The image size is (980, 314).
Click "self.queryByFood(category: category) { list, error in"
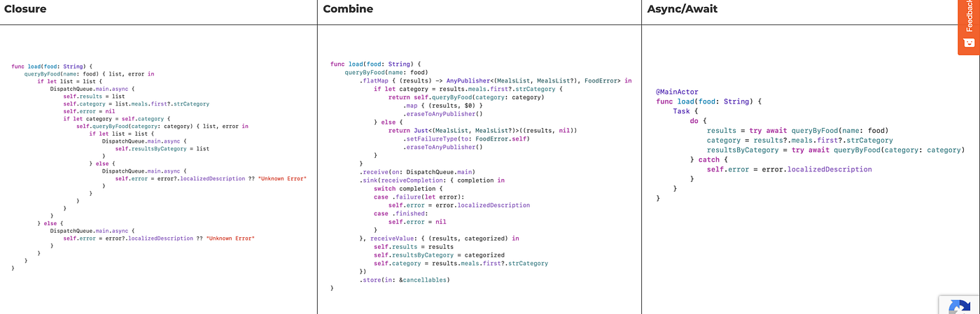(162, 127)
